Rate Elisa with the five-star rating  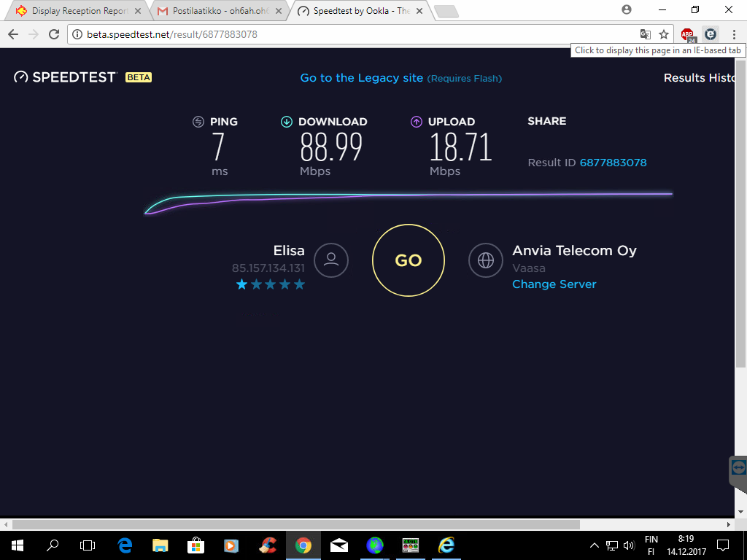tap(270, 285)
